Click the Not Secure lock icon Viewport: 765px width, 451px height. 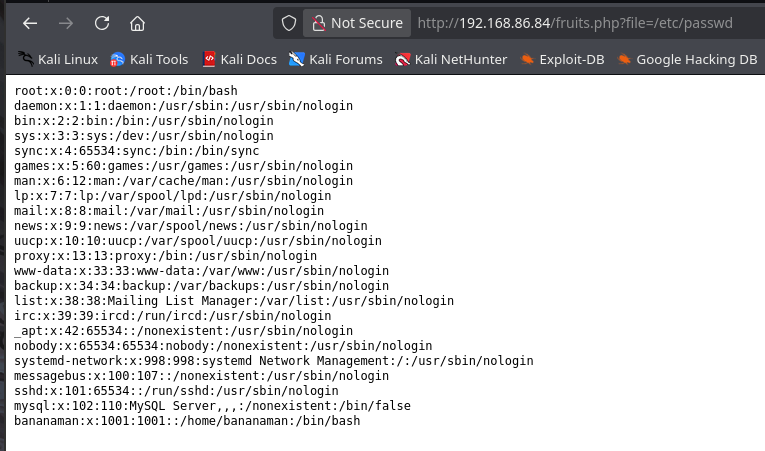pos(319,23)
